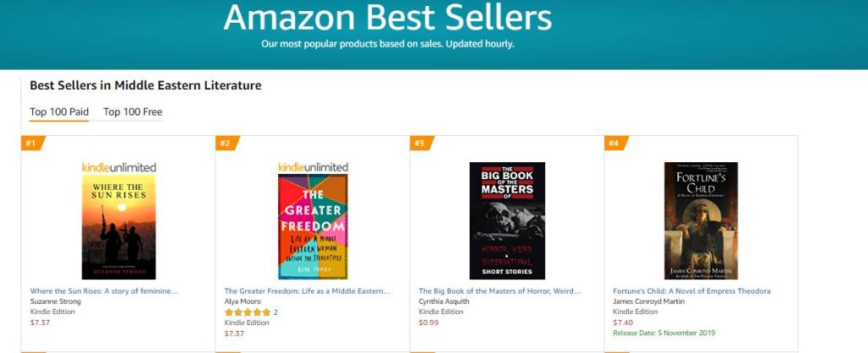Click the Kindle Unlimited logo above The Greater Freedom
The height and width of the screenshot is (353, 868).
point(313,168)
